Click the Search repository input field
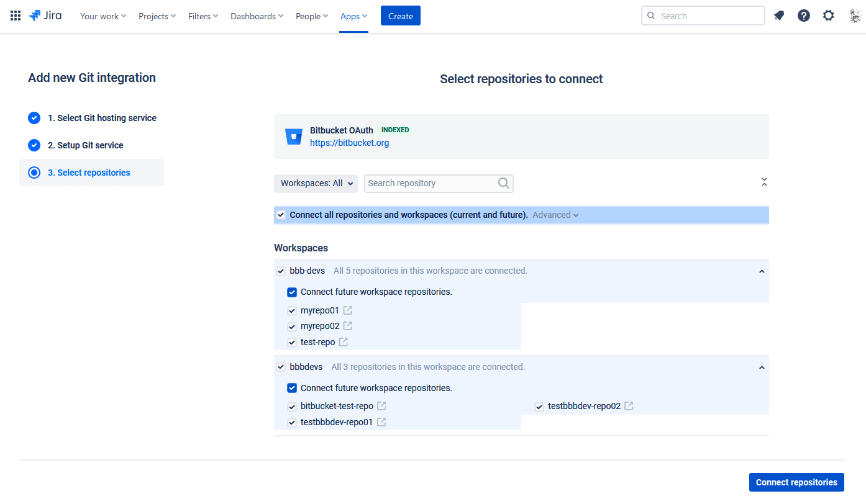Screen dimensions: 866x504 point(439,183)
